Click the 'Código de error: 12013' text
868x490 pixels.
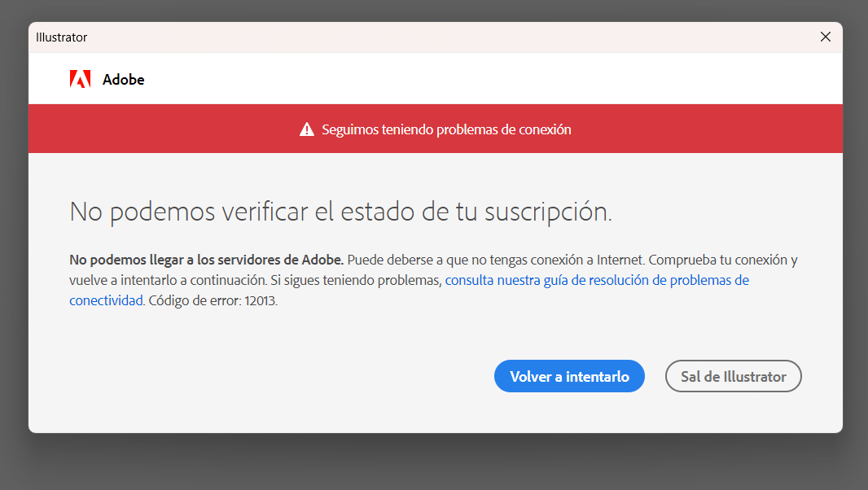213,300
